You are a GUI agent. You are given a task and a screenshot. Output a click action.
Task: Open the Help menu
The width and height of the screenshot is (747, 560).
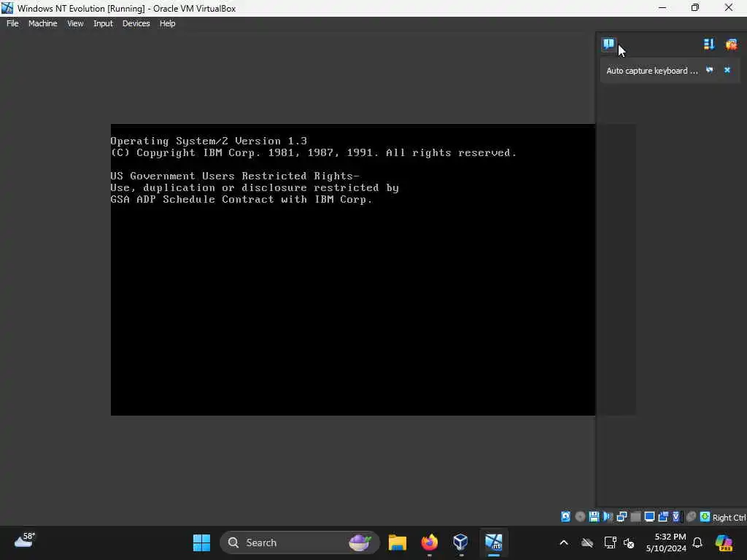click(167, 23)
